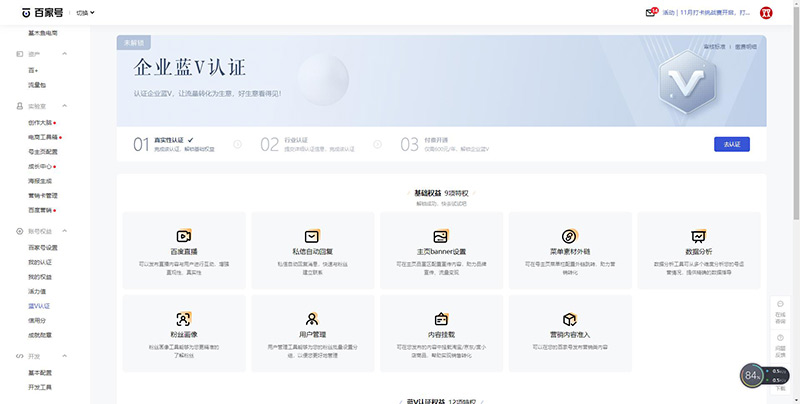Click the 账号权益 section icon in the sidebar
Image resolution: width=800 pixels, height=404 pixels.
pos(20,231)
